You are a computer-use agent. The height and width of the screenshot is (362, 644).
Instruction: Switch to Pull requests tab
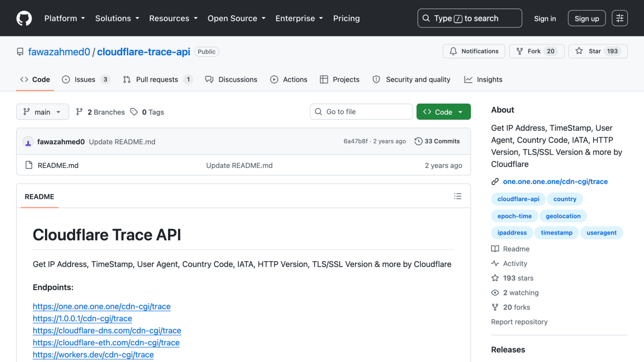click(x=158, y=79)
